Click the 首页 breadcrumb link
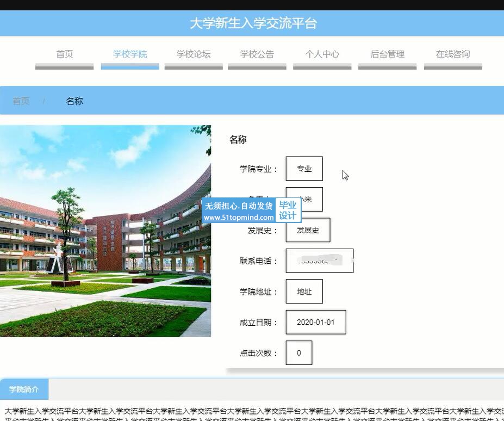 coord(21,101)
